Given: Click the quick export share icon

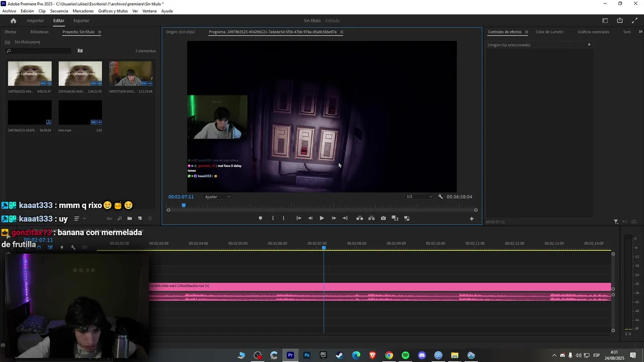Looking at the screenshot, I should click(620, 21).
